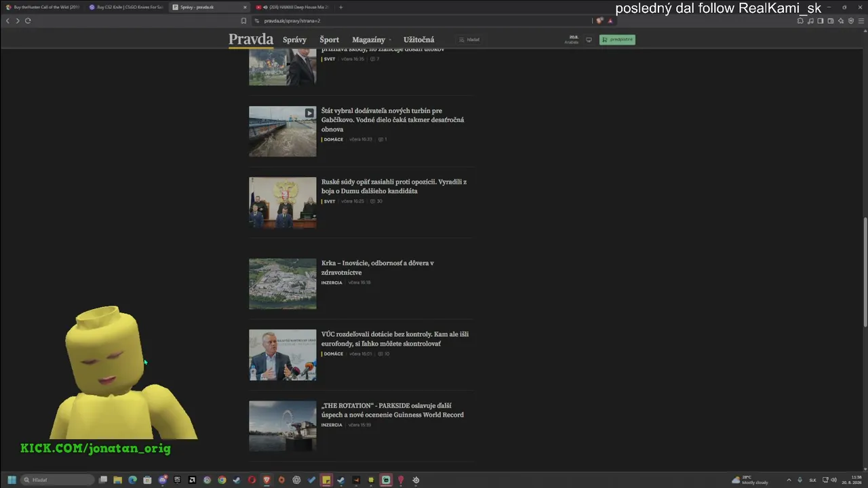The image size is (868, 488).
Task: Open the PARKSIDE Ferris wheel thumbnail
Action: pyautogui.click(x=282, y=426)
